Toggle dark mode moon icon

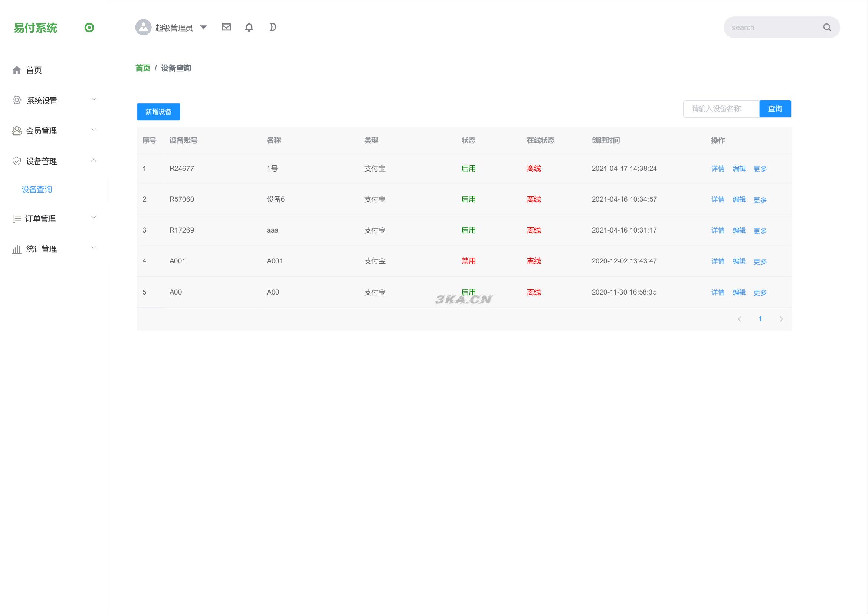[273, 27]
